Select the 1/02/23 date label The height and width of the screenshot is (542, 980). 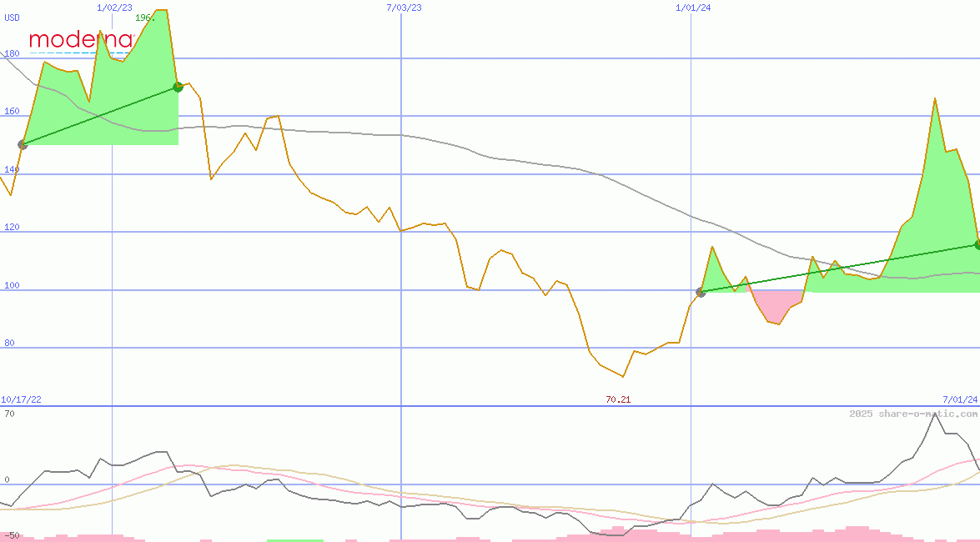(x=114, y=8)
